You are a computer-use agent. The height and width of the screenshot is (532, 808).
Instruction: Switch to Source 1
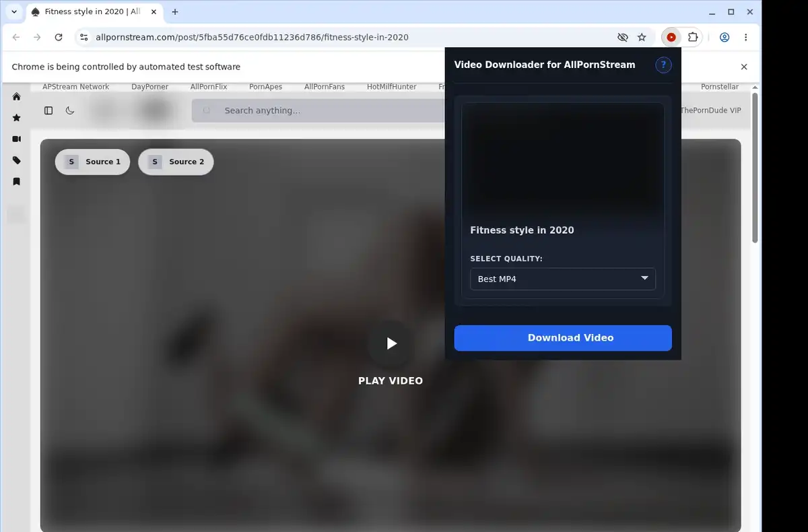tap(92, 162)
